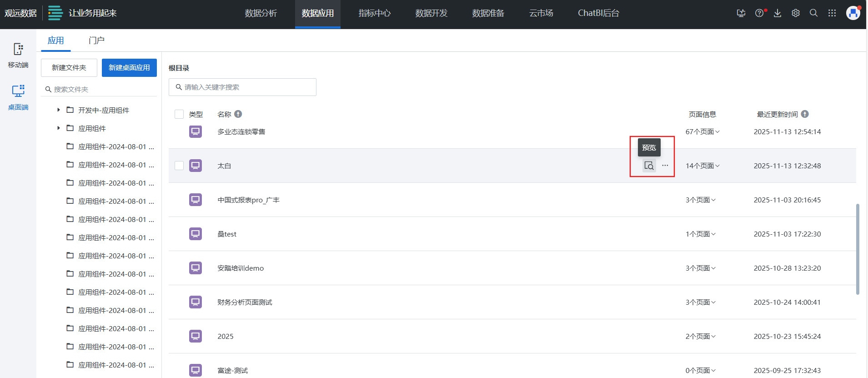Open the download icon in top bar
Viewport: 868px width, 378px height.
pyautogui.click(x=778, y=13)
